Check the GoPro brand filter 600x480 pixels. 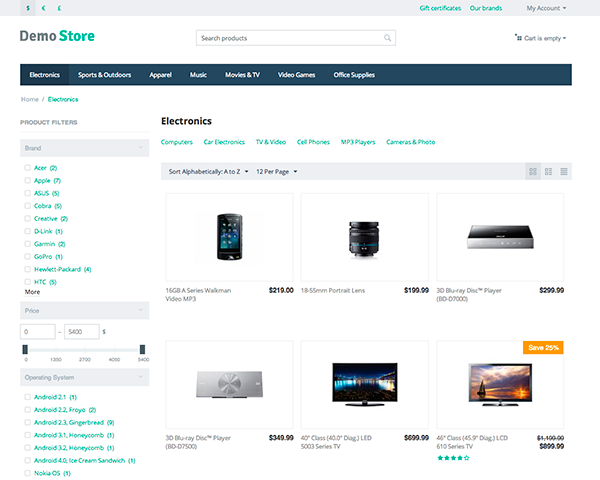click(x=28, y=256)
